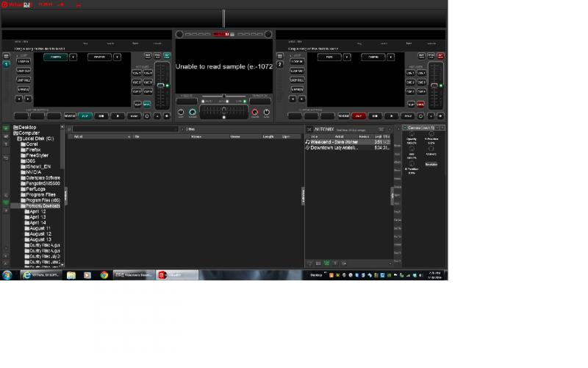Toggle the SYNC button on the left deck

click(x=134, y=116)
